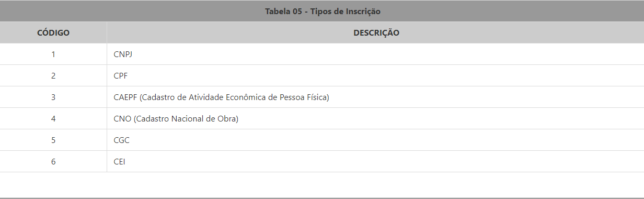This screenshot has width=644, height=199.
Task: Click code cell 1
Action: [53, 54]
